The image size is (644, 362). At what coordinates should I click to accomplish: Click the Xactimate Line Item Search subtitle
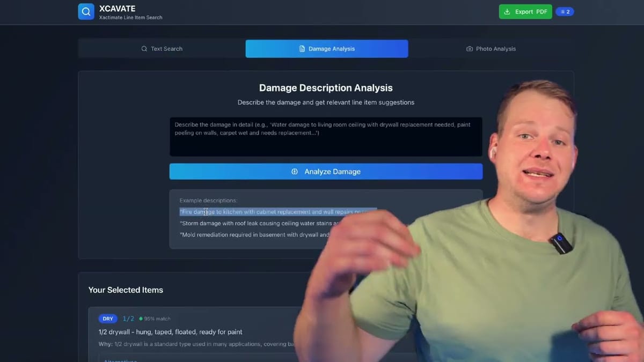(x=130, y=17)
